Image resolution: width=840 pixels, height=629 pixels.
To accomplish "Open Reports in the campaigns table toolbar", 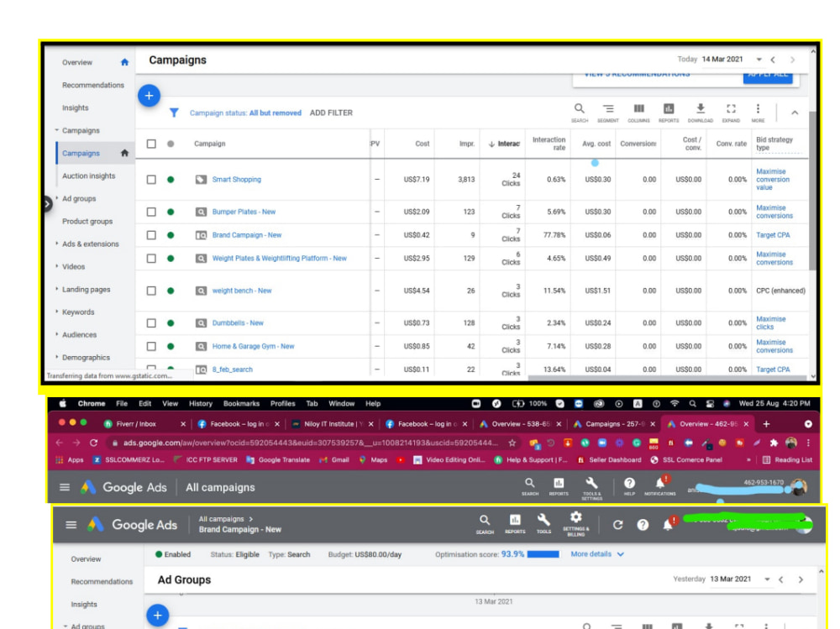I will pyautogui.click(x=669, y=113).
